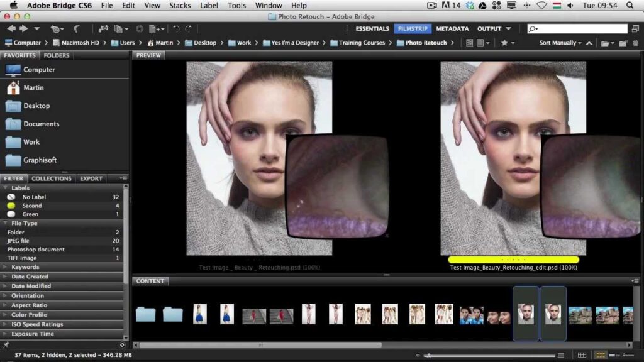The width and height of the screenshot is (644, 362).
Task: Click the Clear filter icon in Filter panel
Action: [x=122, y=344]
